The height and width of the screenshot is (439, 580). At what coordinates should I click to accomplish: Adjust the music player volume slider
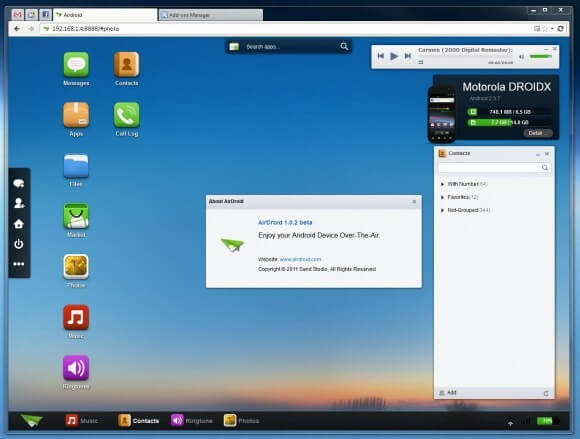pos(540,56)
